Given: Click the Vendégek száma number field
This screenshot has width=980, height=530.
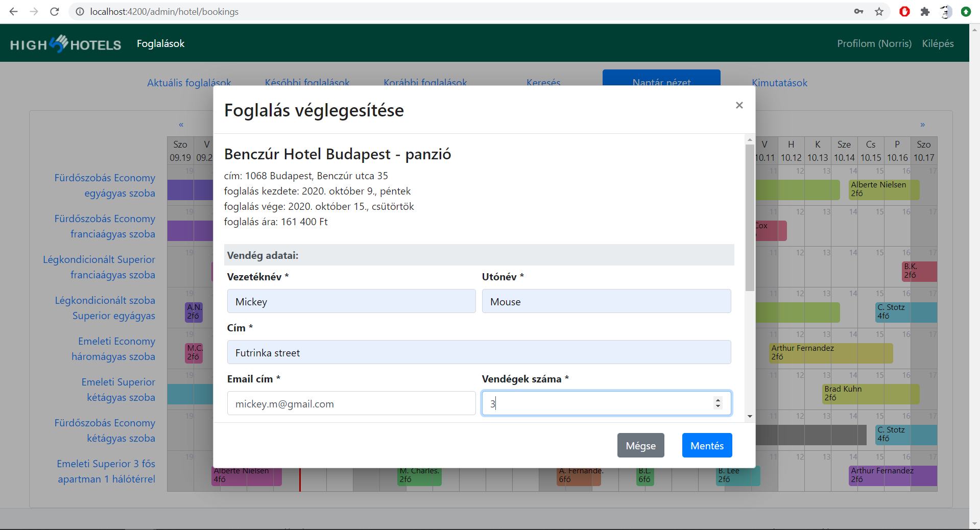Looking at the screenshot, I should tap(606, 403).
